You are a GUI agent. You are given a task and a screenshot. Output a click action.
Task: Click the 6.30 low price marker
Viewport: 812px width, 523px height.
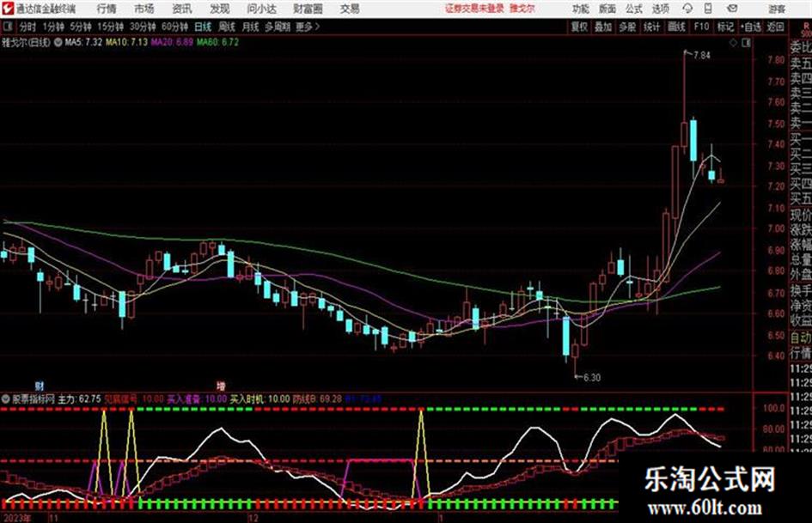592,378
